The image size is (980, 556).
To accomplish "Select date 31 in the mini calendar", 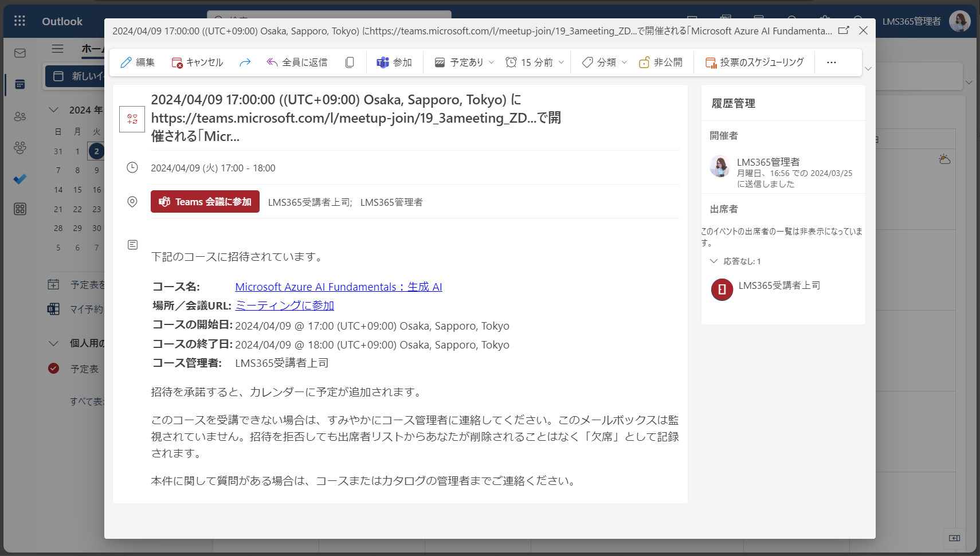I will 58,151.
